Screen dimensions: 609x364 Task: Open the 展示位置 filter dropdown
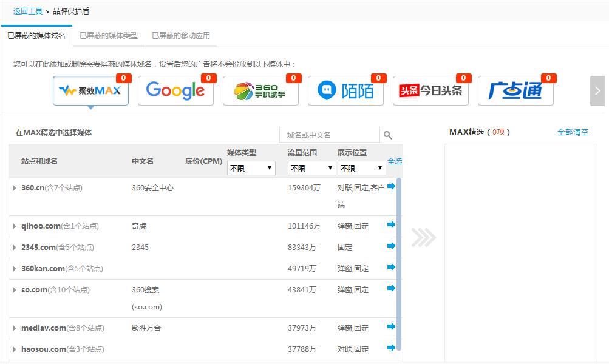pyautogui.click(x=362, y=168)
